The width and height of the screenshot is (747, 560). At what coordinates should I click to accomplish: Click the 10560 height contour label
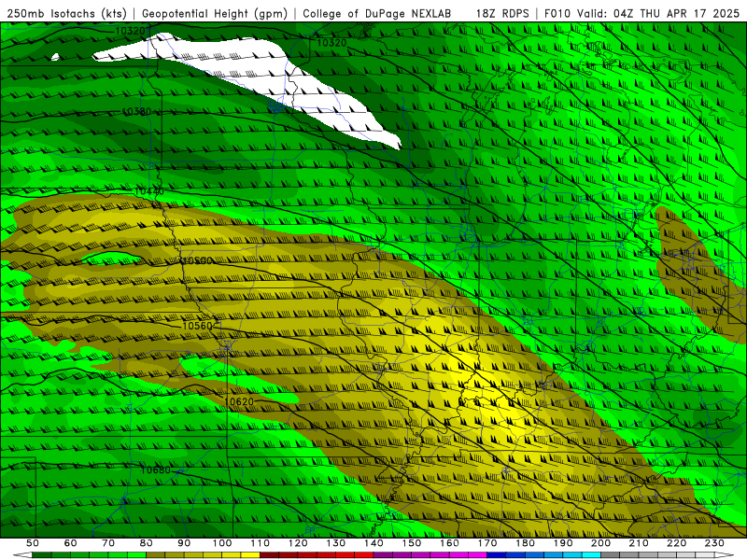click(197, 326)
